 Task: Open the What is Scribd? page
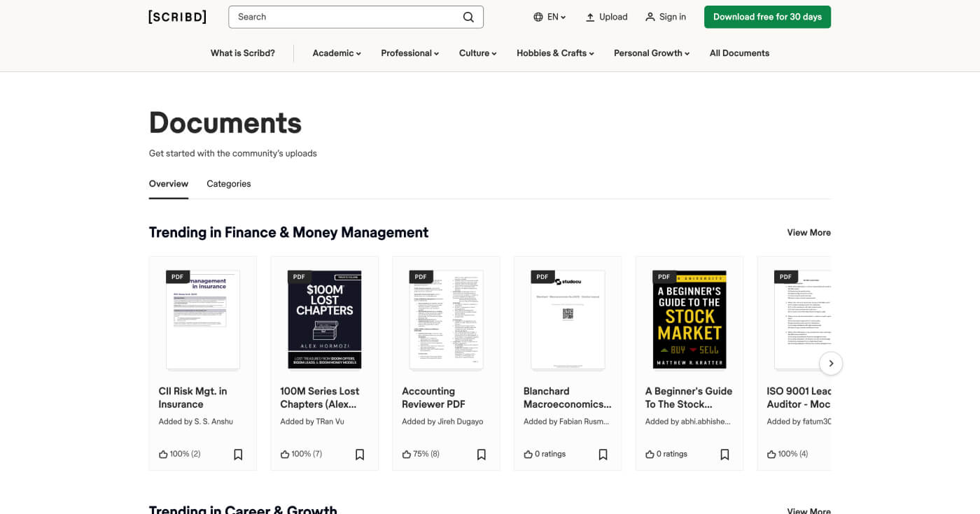tap(243, 52)
